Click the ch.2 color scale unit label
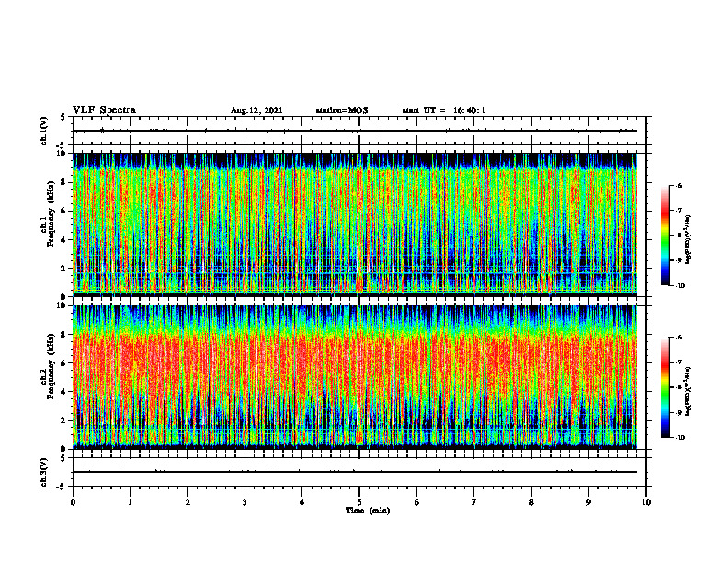Screen dimensions: 728x563 (688, 391)
